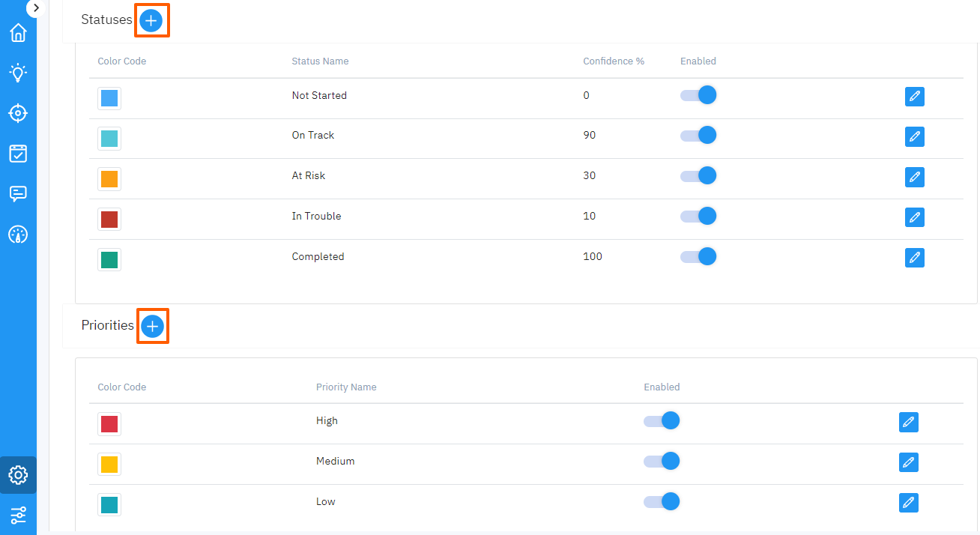The image size is (980, 535).
Task: Open the target objectives icon in sidebar
Action: click(x=18, y=113)
